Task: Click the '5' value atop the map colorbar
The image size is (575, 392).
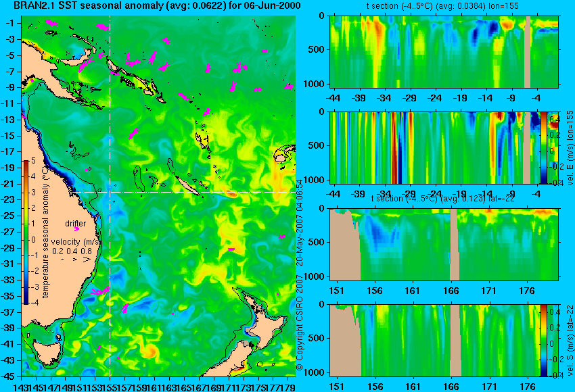Action: 33,160
